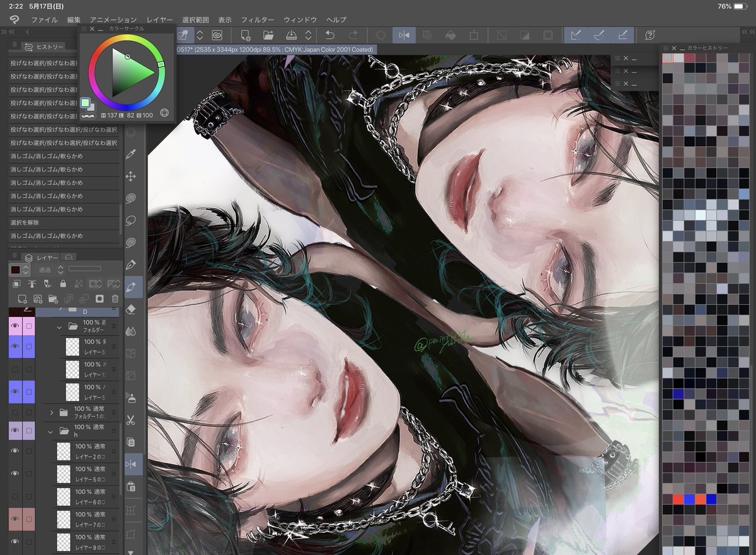The image size is (756, 555).
Task: Switch to the ヒストリー tab
Action: pyautogui.click(x=44, y=47)
